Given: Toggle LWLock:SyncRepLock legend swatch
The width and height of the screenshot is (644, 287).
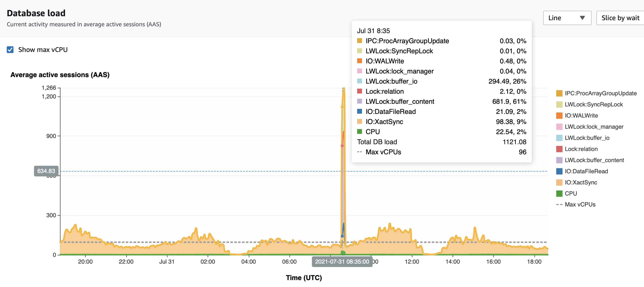Looking at the screenshot, I should [559, 105].
